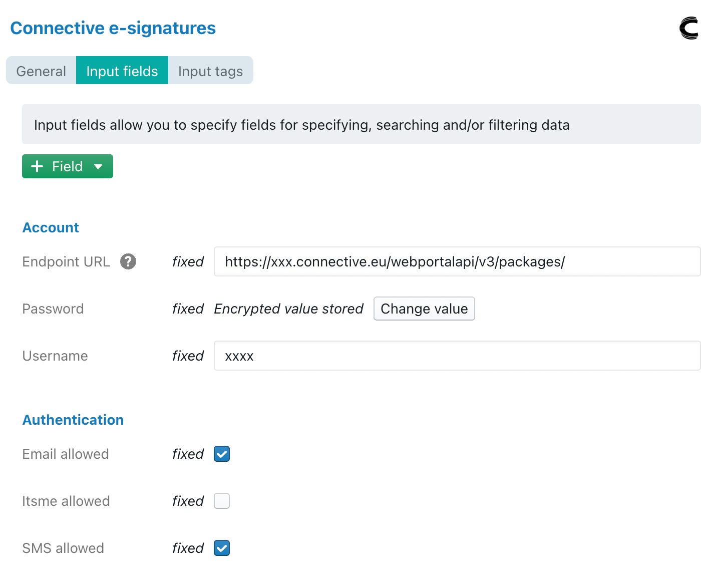
Task: Disable the Email allowed checkbox
Action: pos(222,454)
